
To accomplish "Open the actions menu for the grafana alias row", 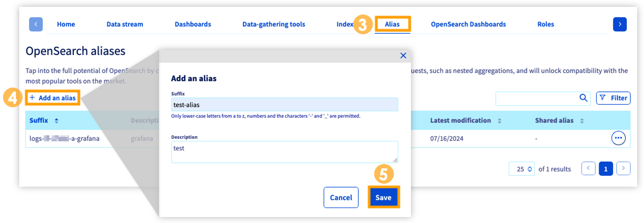I will tap(618, 138).
